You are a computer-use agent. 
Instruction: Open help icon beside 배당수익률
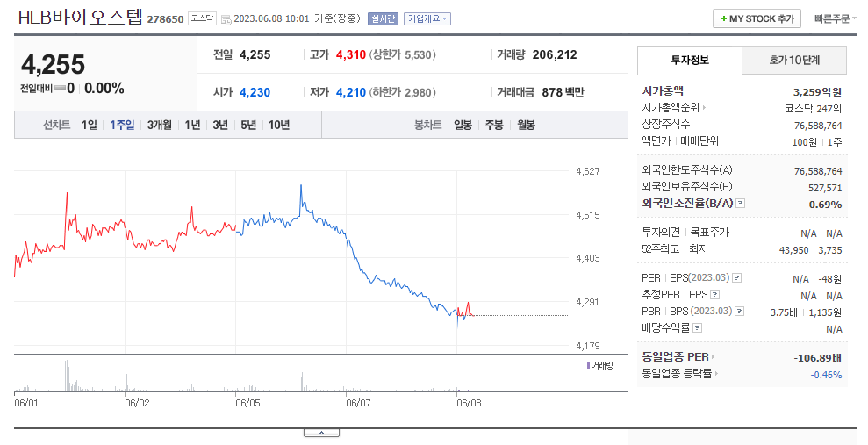click(x=698, y=327)
